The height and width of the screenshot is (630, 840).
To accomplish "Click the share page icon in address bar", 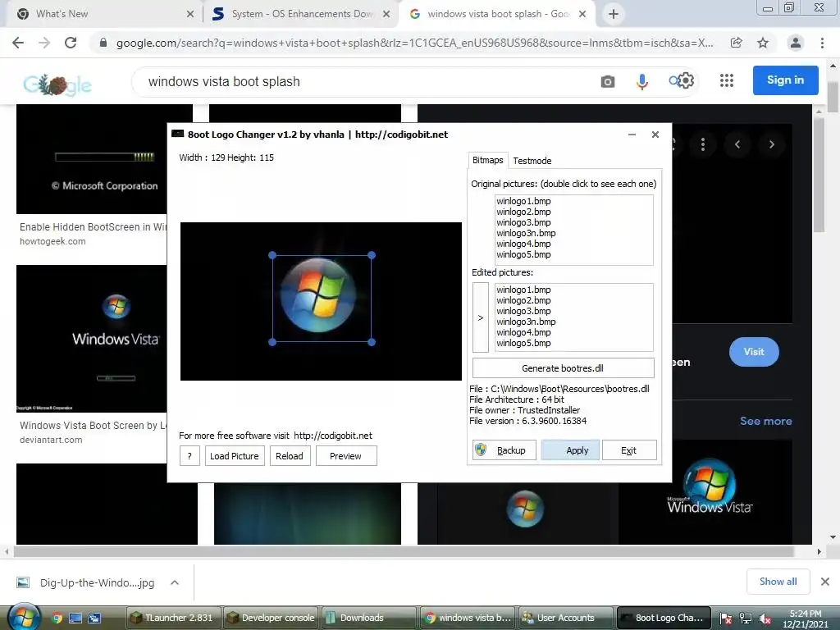I will [x=737, y=43].
